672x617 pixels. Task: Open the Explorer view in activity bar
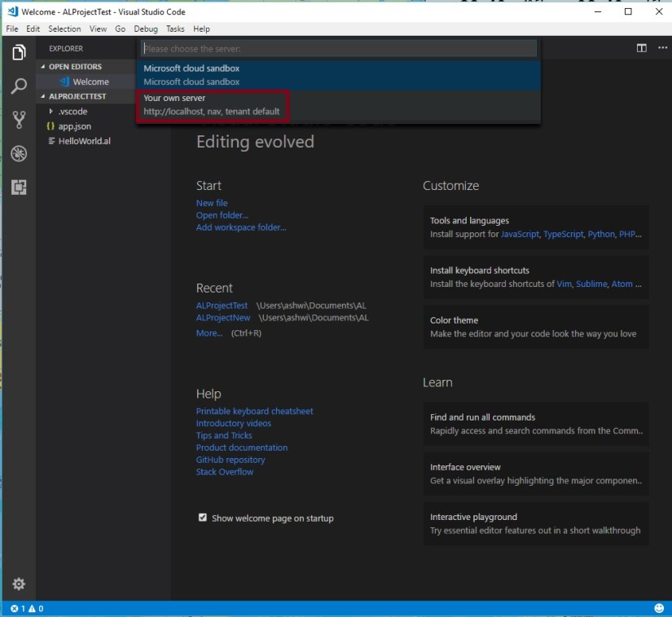pyautogui.click(x=18, y=53)
